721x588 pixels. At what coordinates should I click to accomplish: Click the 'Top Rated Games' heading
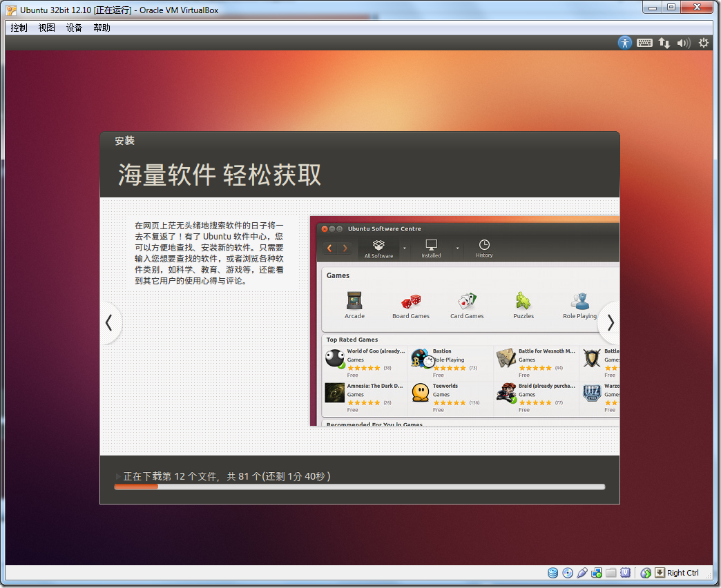352,340
